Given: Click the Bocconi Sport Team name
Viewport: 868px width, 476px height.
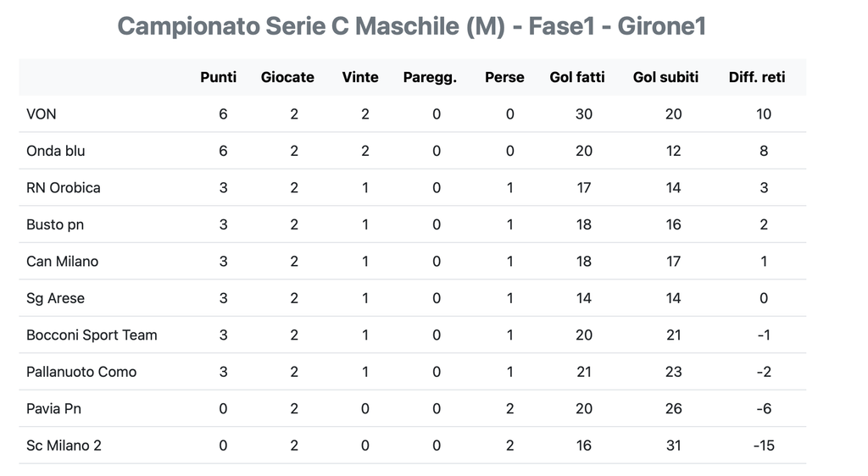Looking at the screenshot, I should tap(92, 335).
